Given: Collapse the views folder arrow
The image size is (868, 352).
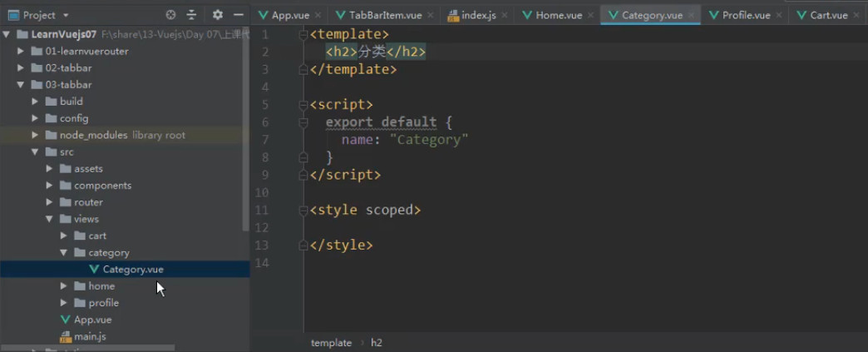Looking at the screenshot, I should click(49, 219).
